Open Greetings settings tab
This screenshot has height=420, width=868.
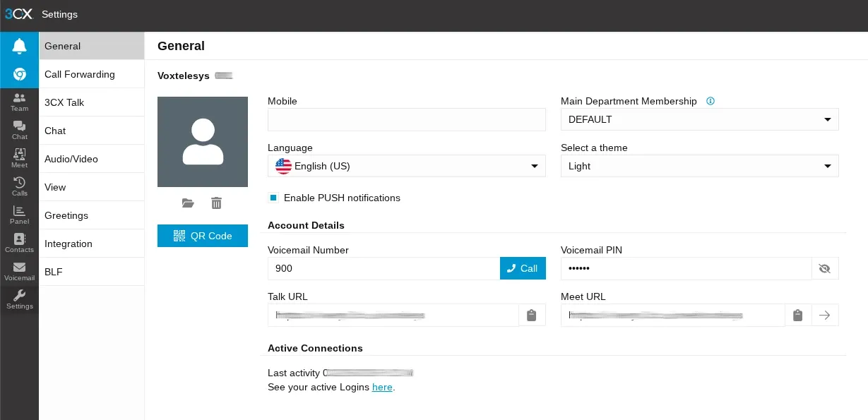click(92, 215)
